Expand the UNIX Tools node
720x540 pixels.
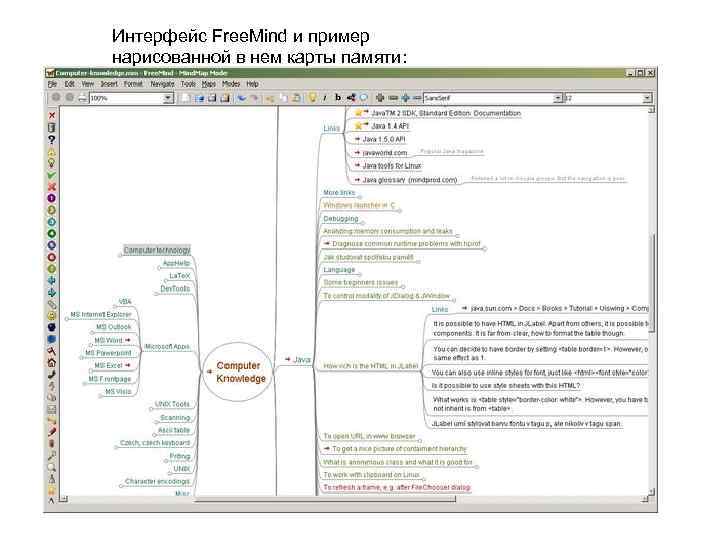[172, 404]
